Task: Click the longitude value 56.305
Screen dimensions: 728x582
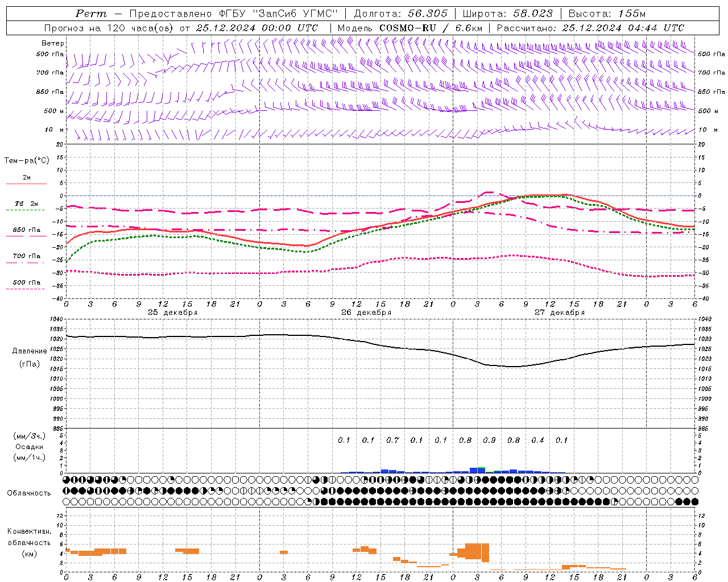Action: point(428,14)
